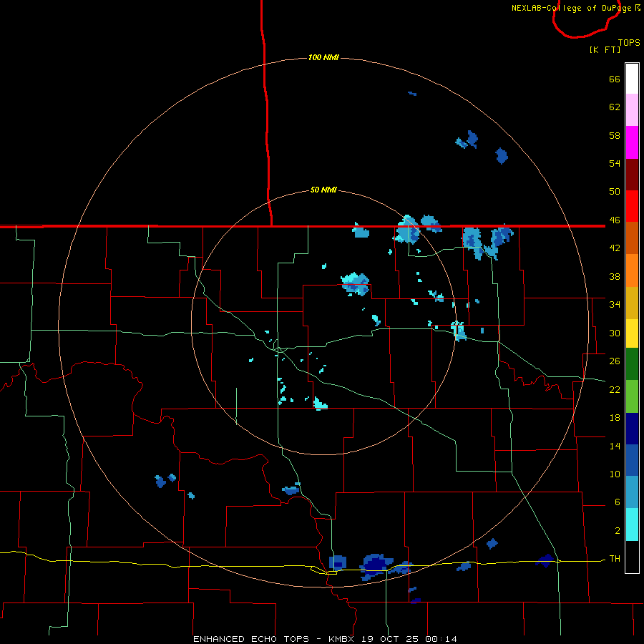Click the TOPS legend title

tap(629, 43)
